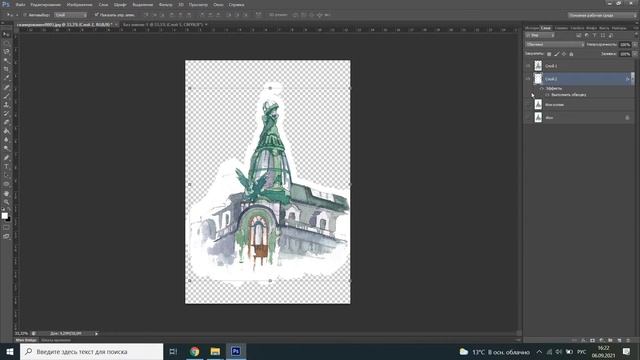Lock layer position

tap(564, 54)
